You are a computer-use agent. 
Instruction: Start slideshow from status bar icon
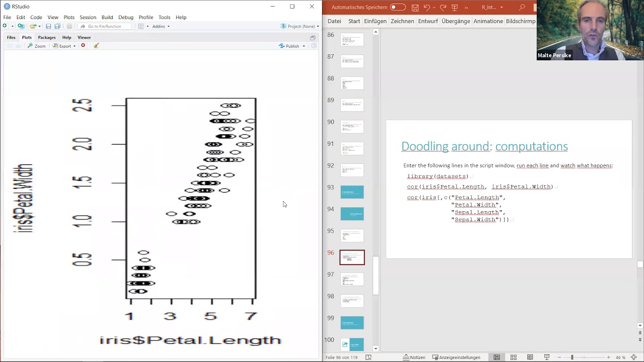[546, 357]
